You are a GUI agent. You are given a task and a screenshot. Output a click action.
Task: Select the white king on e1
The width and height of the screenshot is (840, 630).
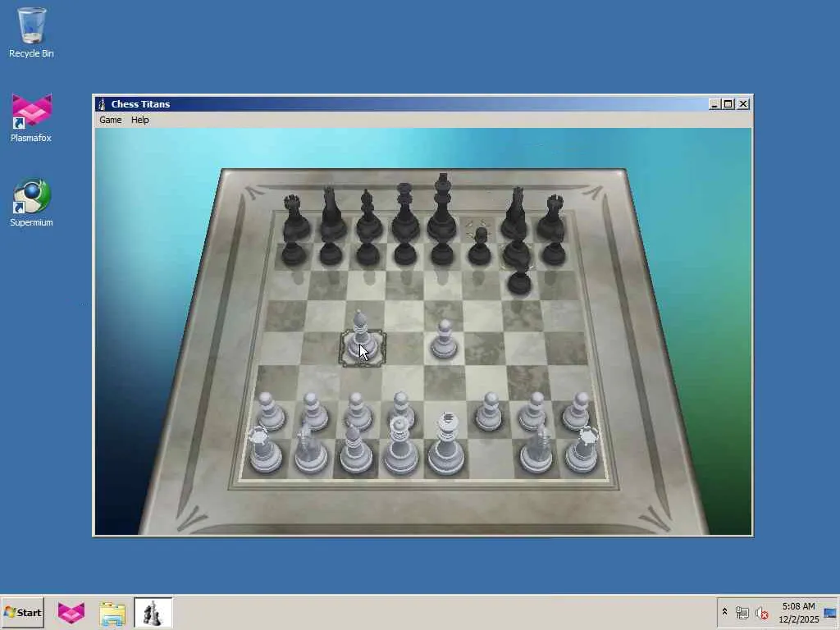(446, 445)
